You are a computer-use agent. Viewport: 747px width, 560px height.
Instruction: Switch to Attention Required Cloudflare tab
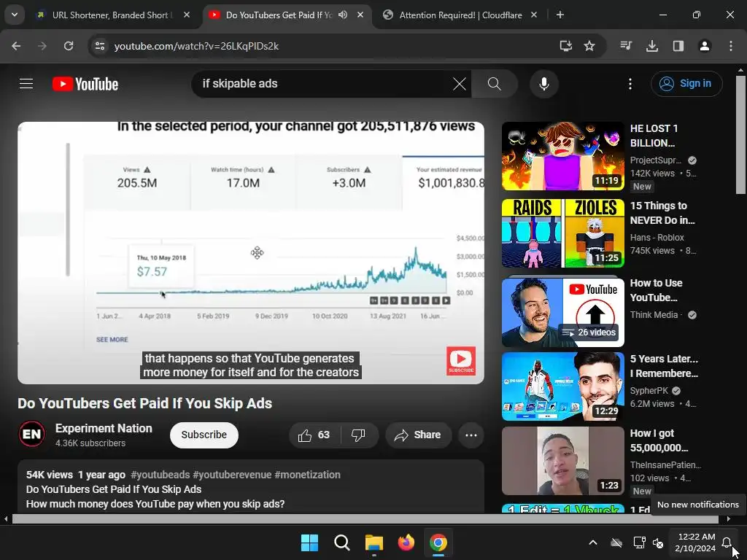[460, 15]
